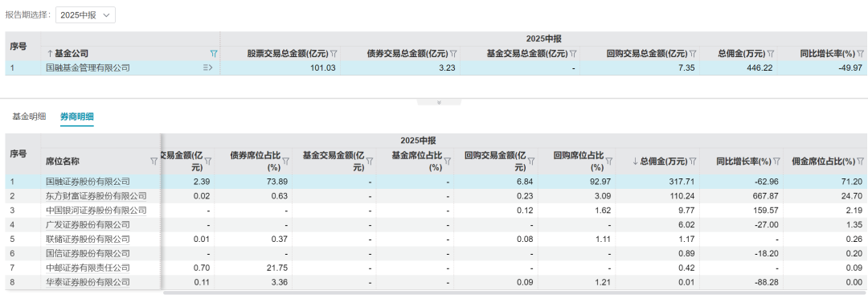Filter the 基金交易金额 column in lower table
The width and height of the screenshot is (868, 303).
tap(370, 162)
